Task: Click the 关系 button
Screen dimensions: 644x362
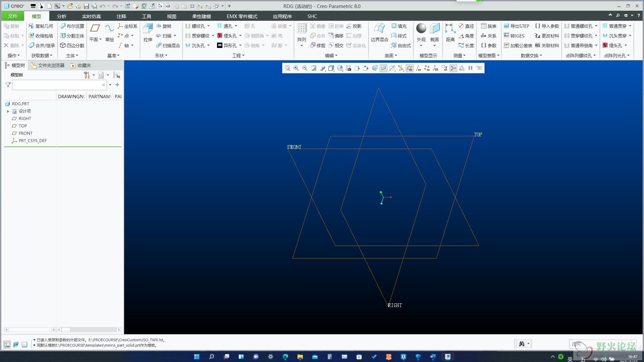Action: click(488, 36)
